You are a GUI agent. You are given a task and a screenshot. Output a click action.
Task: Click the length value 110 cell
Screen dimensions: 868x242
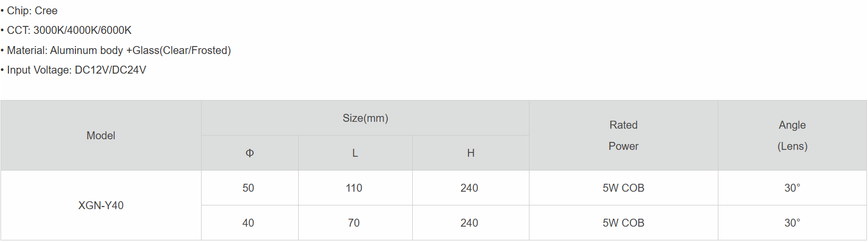click(354, 188)
